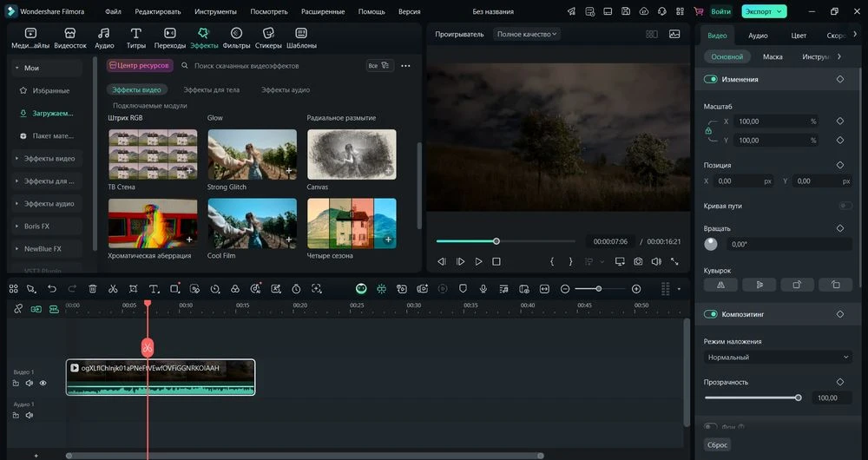Click the scissors split tool in timeline toolbar
Image resolution: width=868 pixels, height=460 pixels.
[x=113, y=288]
